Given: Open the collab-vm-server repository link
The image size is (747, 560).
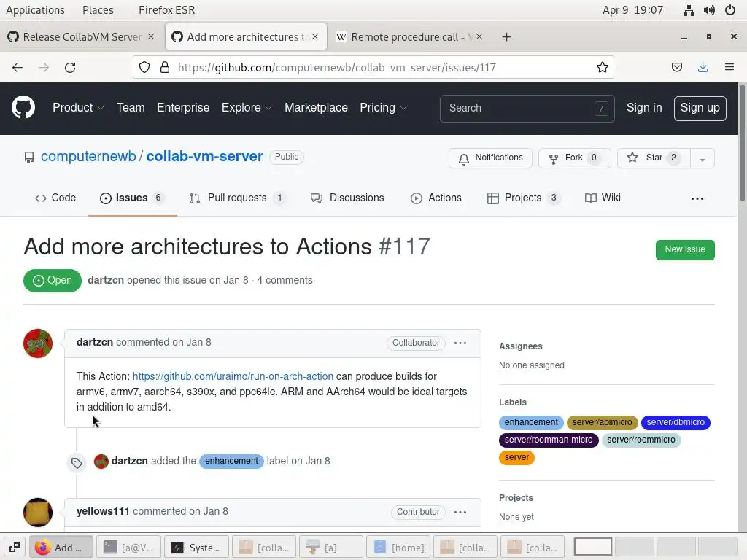Looking at the screenshot, I should point(204,156).
